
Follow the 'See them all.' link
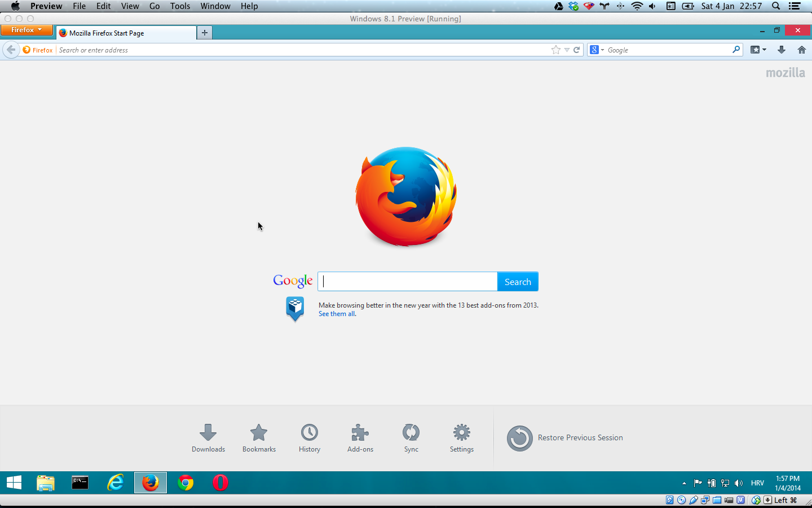point(337,314)
